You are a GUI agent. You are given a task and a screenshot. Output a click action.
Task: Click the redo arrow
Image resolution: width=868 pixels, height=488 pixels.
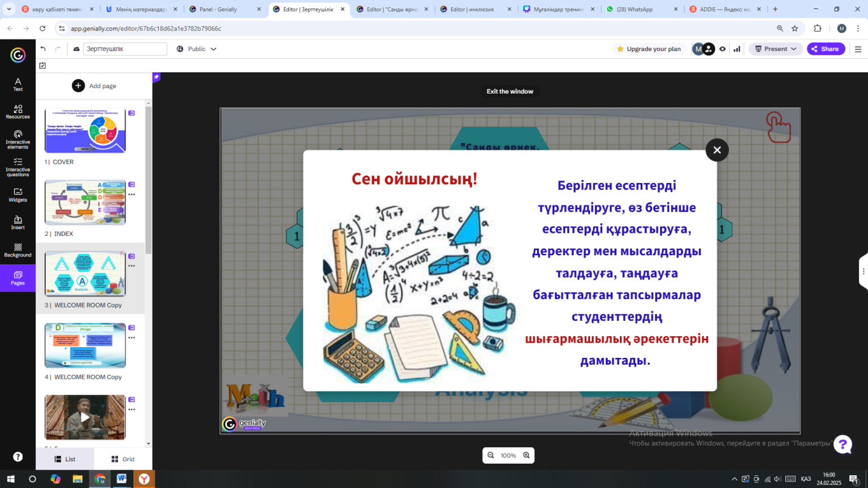(58, 49)
